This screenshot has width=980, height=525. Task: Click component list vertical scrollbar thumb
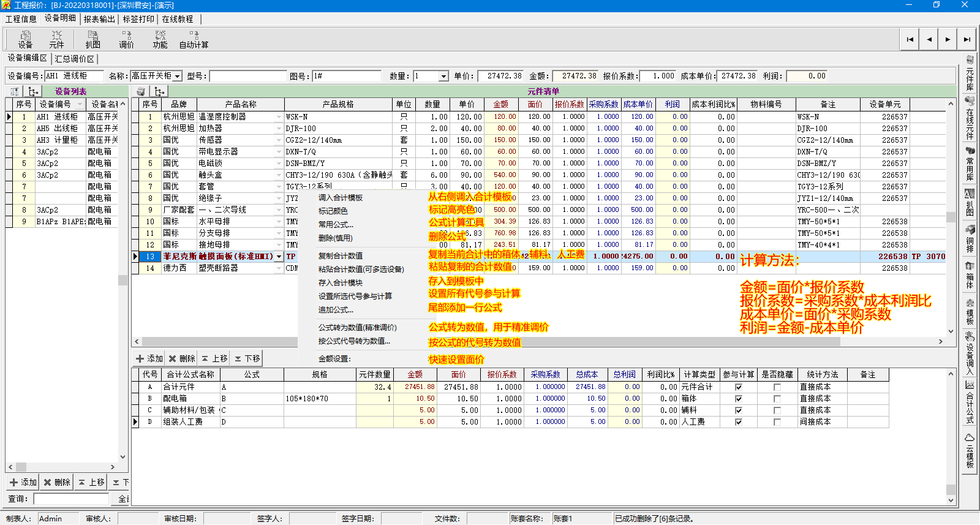pyautogui.click(x=951, y=217)
